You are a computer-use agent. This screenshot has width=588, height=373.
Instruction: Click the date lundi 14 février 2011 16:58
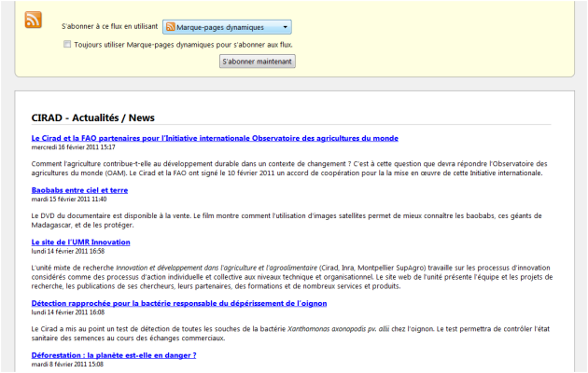[x=68, y=251]
